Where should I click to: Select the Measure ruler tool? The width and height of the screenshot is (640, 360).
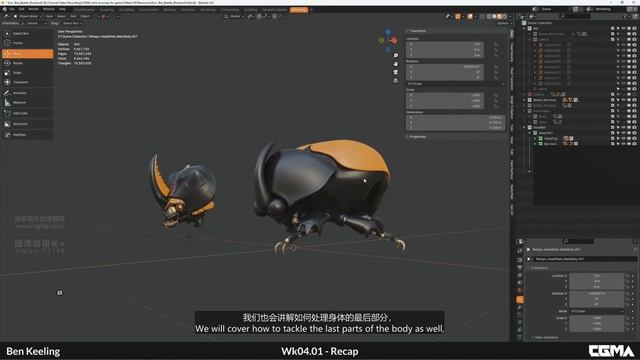[27, 102]
